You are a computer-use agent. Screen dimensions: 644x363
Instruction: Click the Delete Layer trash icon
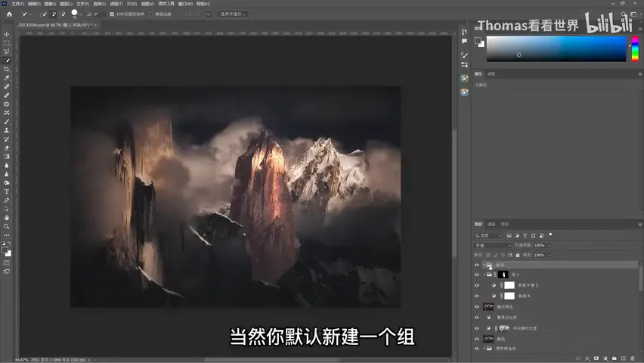click(x=633, y=358)
